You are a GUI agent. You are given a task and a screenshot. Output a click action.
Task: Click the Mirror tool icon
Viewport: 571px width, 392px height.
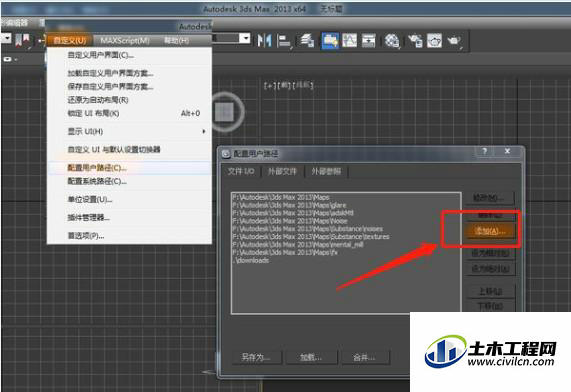[x=264, y=40]
